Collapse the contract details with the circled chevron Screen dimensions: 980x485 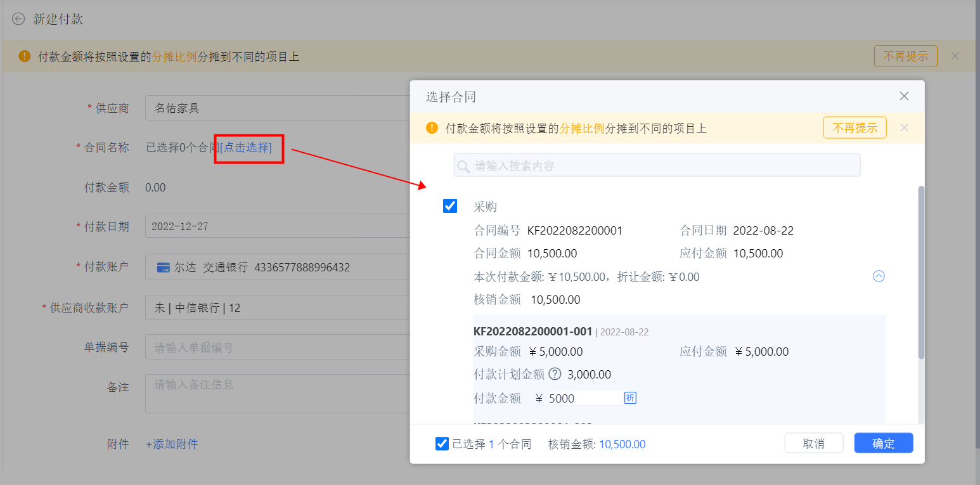879,276
